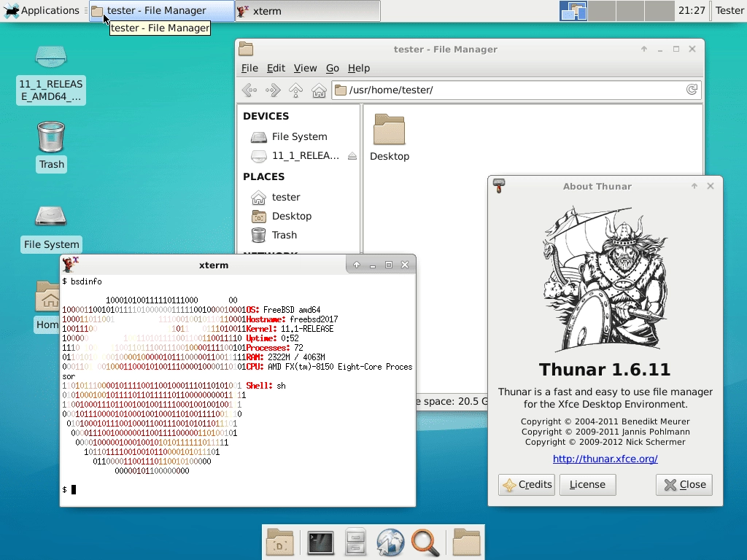
Task: Click the Close button in About Thunar
Action: click(x=684, y=485)
